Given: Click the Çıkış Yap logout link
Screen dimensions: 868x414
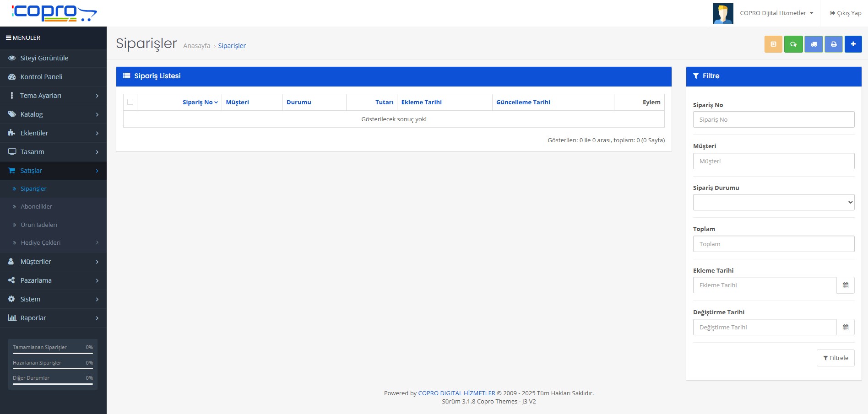Looking at the screenshot, I should (x=846, y=13).
